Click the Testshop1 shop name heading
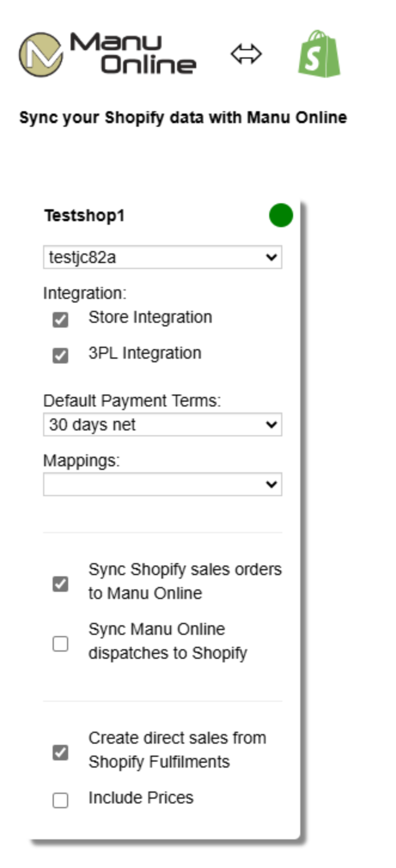Screen dimensions: 396x868 pyautogui.click(x=84, y=216)
